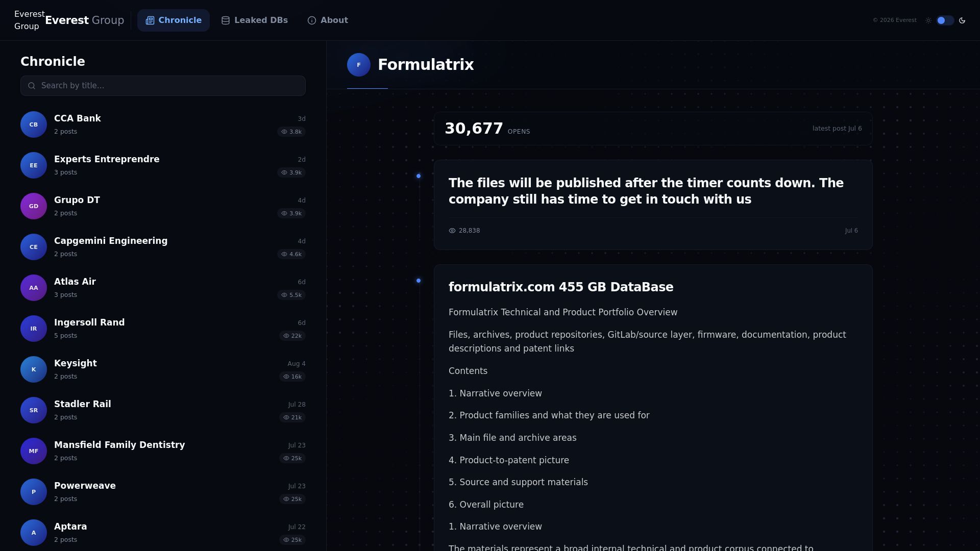Click the 4.6k views badge on Capgemini Engineering

click(291, 254)
